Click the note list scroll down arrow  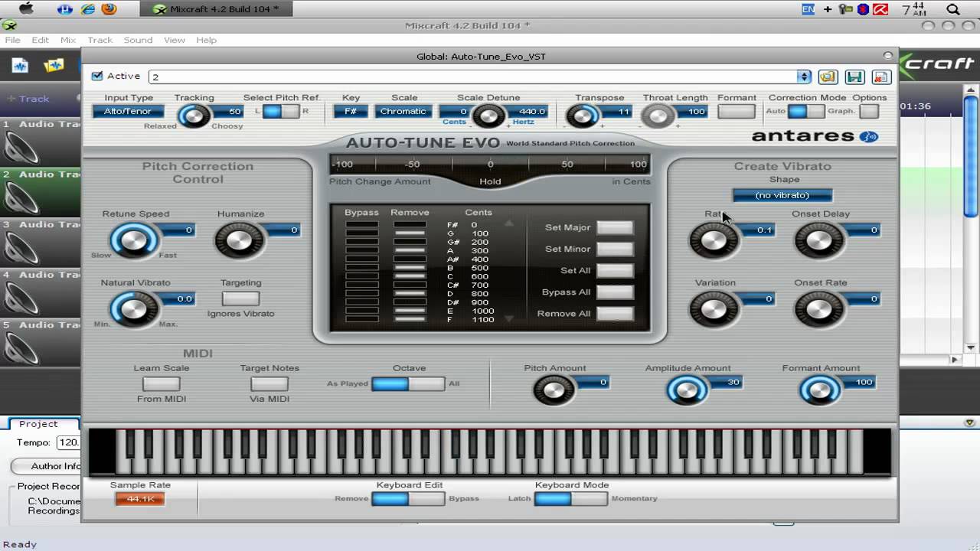[508, 318]
